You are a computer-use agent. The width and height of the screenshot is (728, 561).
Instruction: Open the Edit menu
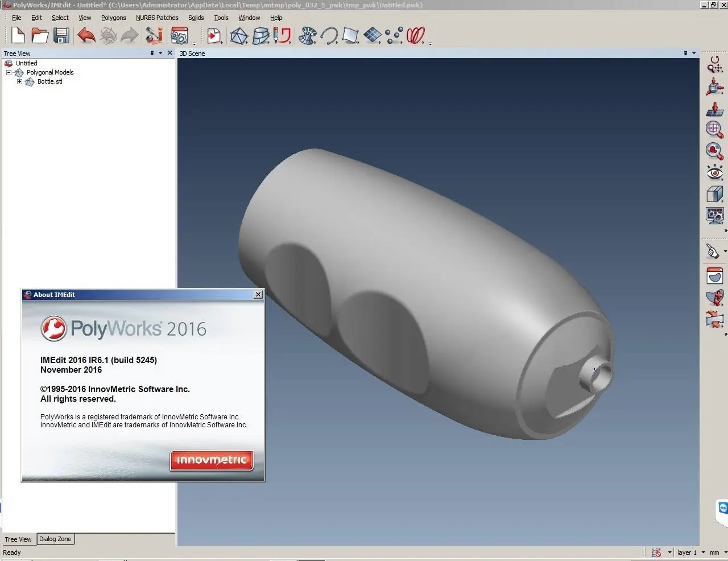pyautogui.click(x=36, y=18)
